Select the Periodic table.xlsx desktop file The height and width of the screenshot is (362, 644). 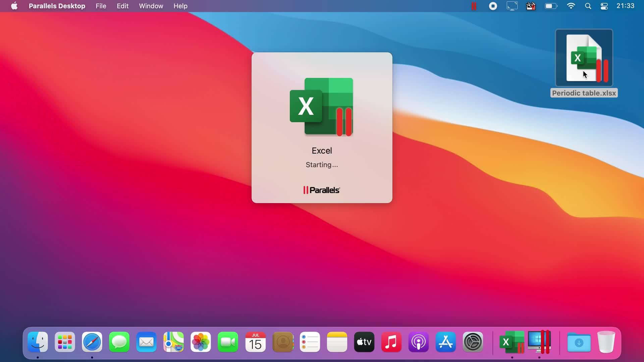[x=584, y=58]
